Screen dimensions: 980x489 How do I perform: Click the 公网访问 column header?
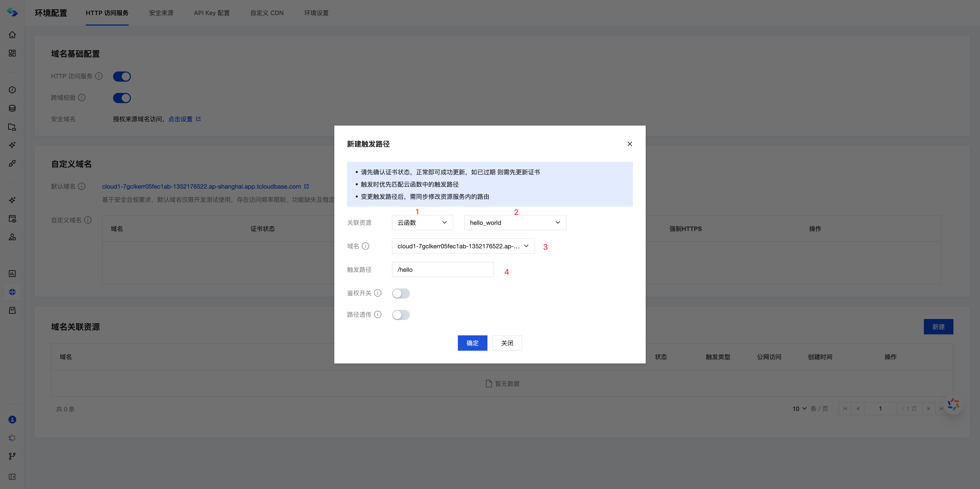pyautogui.click(x=769, y=357)
